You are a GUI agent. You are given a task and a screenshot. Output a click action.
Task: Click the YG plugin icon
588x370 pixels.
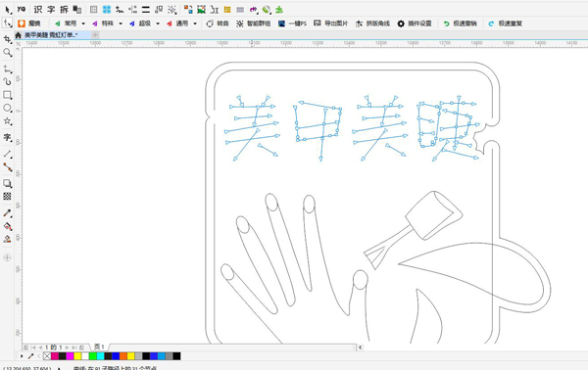tap(22, 9)
